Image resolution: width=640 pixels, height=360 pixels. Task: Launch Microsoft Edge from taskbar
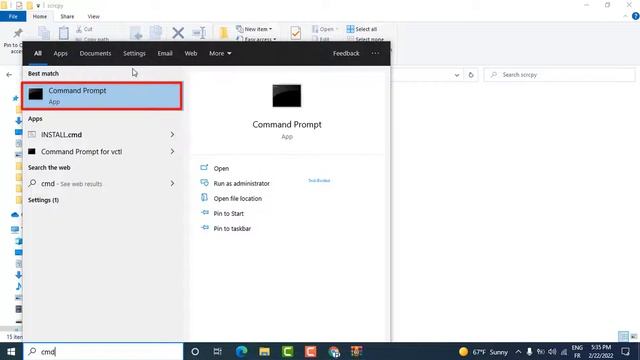click(241, 351)
